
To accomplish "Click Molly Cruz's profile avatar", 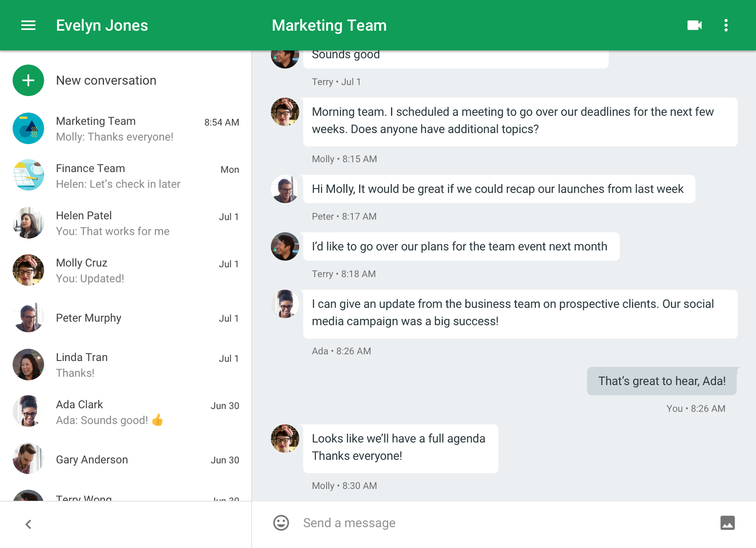I will [28, 270].
